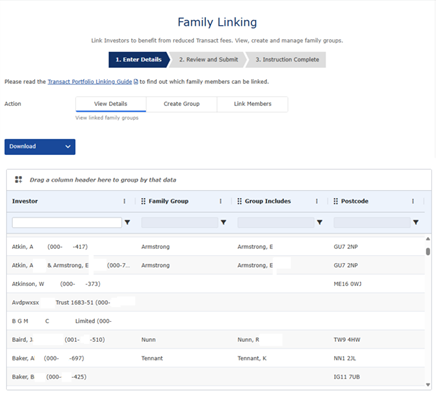Grab the Family Group column drag handle
Viewport: 436px width, 397px height.
tap(143, 201)
